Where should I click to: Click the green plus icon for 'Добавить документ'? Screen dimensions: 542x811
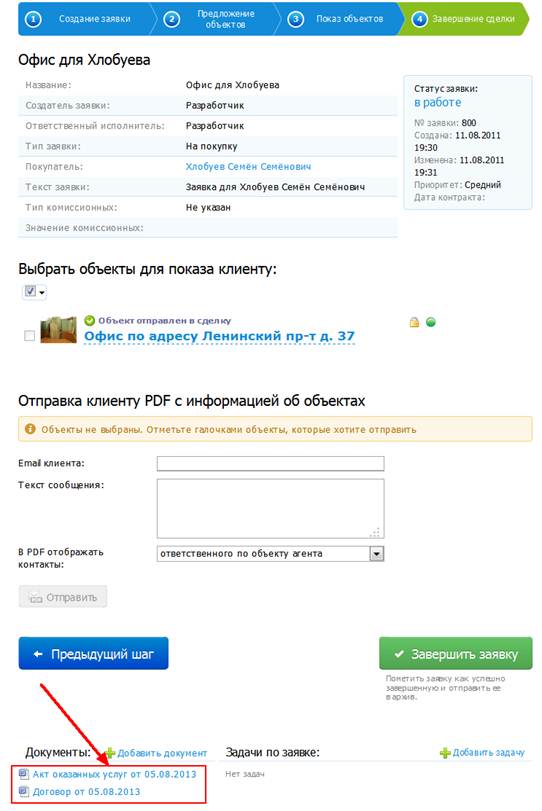pos(110,753)
